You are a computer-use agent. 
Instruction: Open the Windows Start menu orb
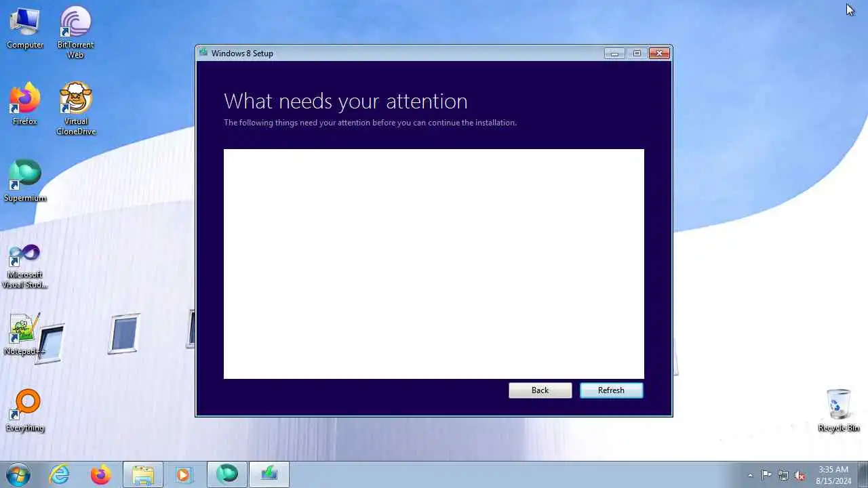(18, 474)
